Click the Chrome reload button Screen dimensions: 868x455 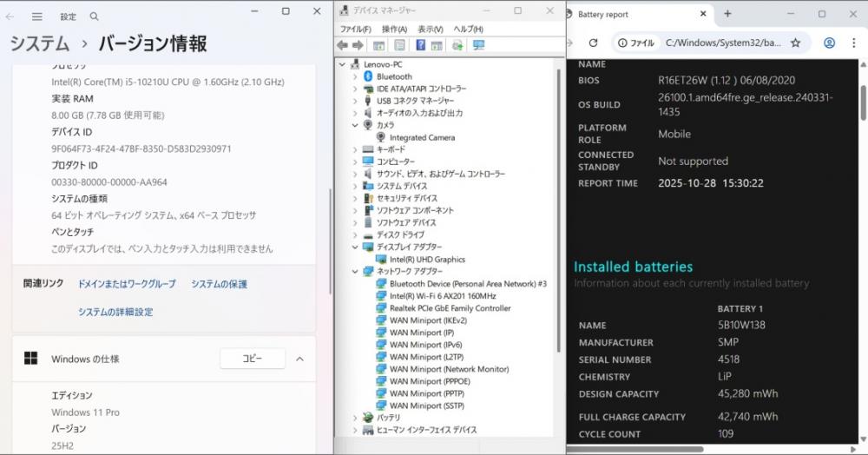pos(593,43)
